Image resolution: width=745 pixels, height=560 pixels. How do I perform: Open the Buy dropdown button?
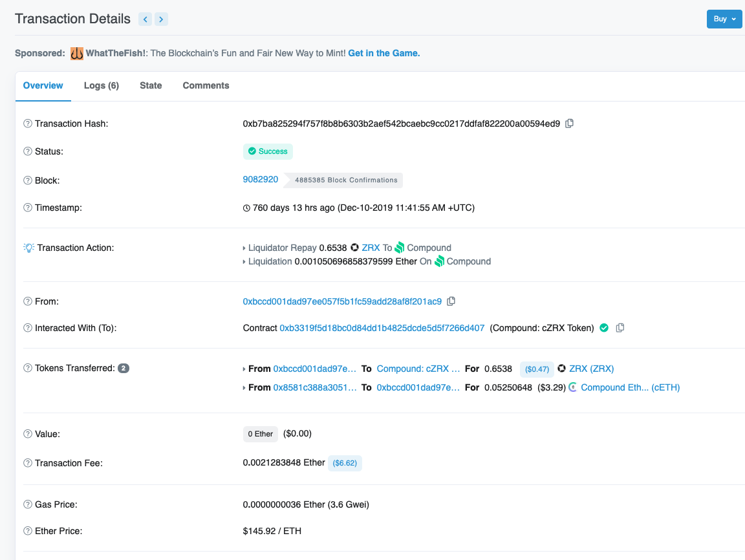[724, 19]
